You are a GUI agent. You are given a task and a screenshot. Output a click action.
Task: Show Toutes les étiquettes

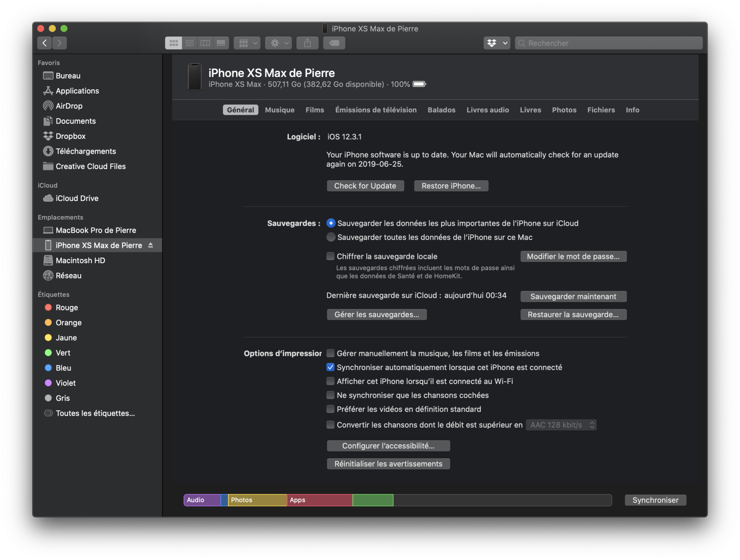pos(89,413)
